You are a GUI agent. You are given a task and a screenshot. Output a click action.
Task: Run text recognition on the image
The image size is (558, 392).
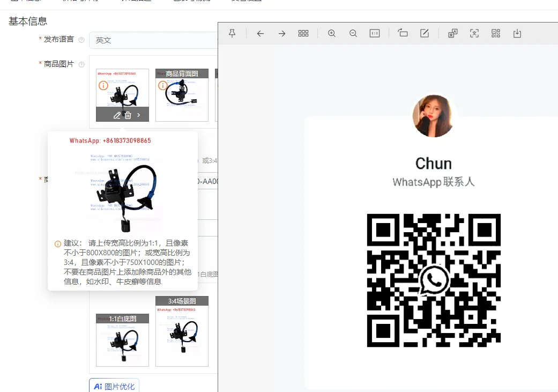(x=474, y=33)
